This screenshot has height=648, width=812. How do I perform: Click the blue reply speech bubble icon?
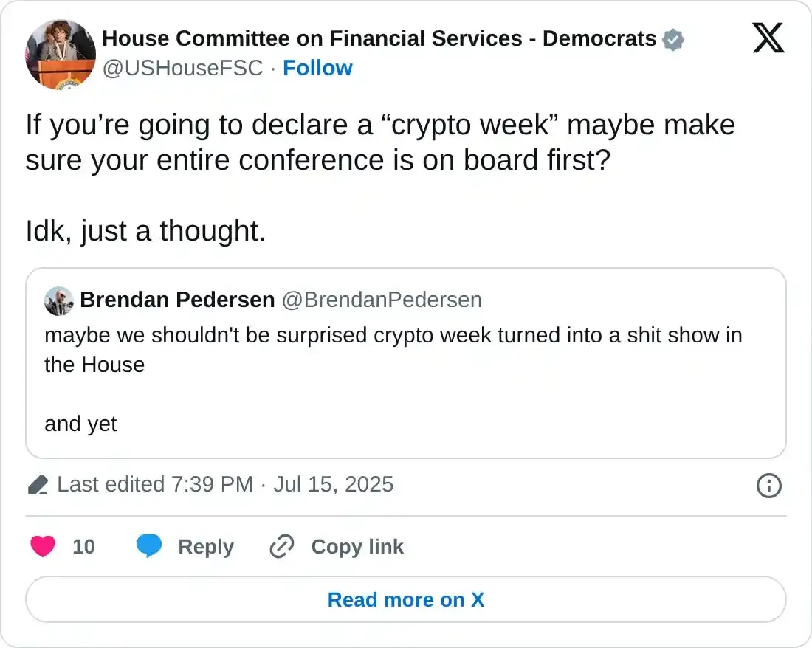(x=150, y=546)
